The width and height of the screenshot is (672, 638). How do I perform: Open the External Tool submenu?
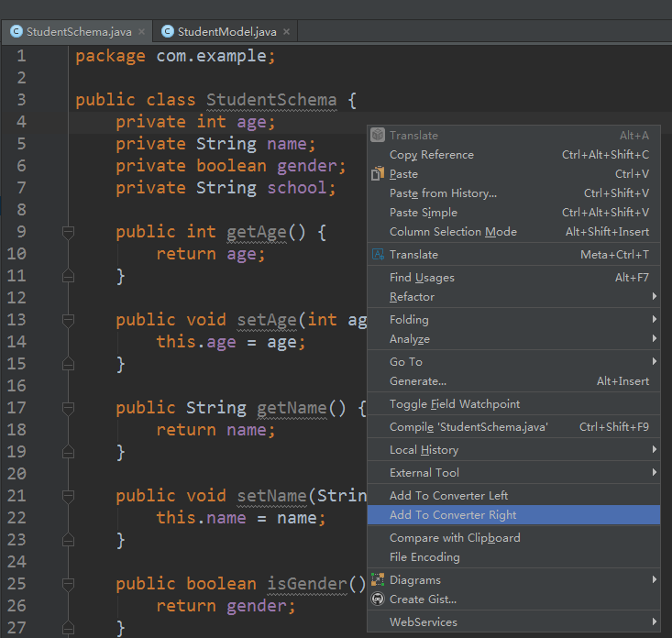click(513, 472)
